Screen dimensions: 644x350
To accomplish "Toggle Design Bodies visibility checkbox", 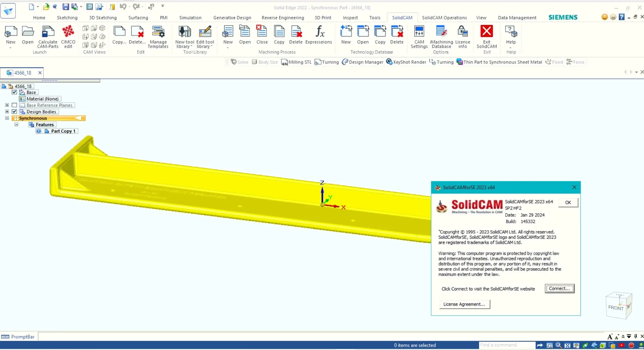I will (14, 112).
